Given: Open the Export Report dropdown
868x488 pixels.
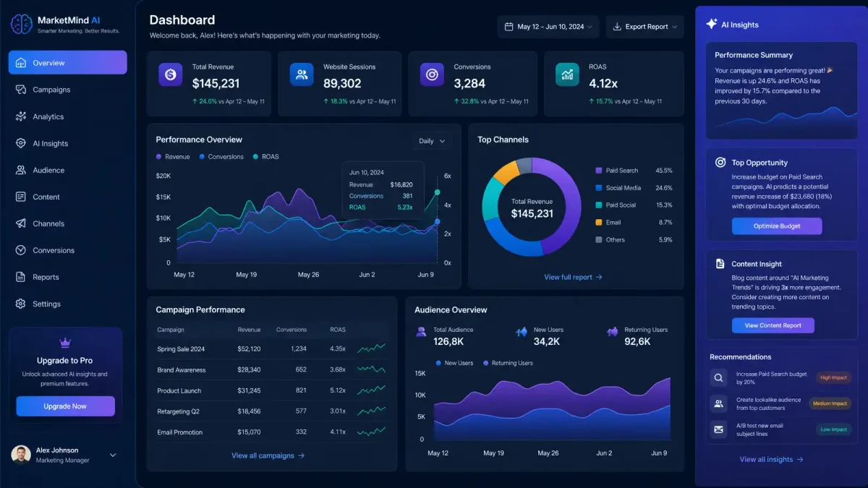Looking at the screenshot, I should tap(644, 27).
